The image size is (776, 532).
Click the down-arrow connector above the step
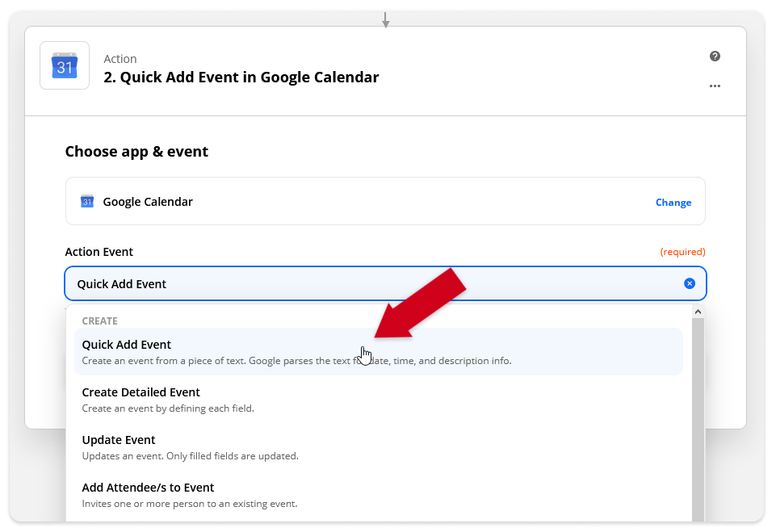pos(385,20)
